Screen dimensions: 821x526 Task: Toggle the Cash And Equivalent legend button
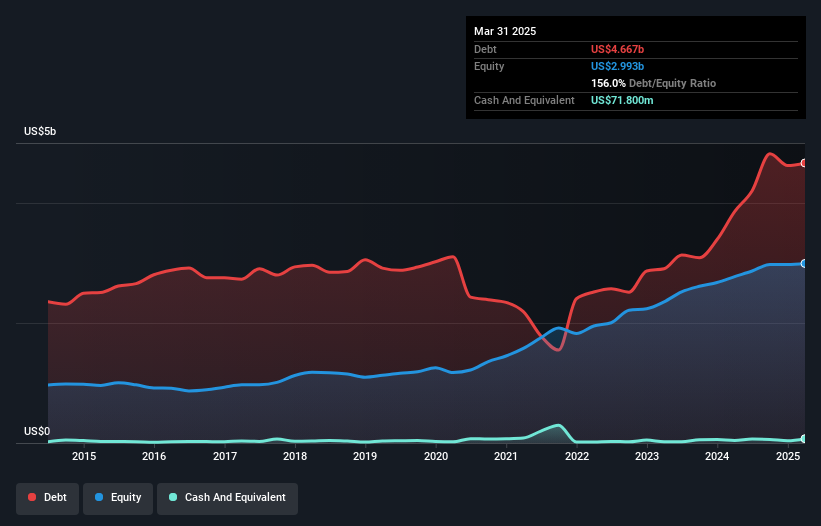pyautogui.click(x=228, y=498)
